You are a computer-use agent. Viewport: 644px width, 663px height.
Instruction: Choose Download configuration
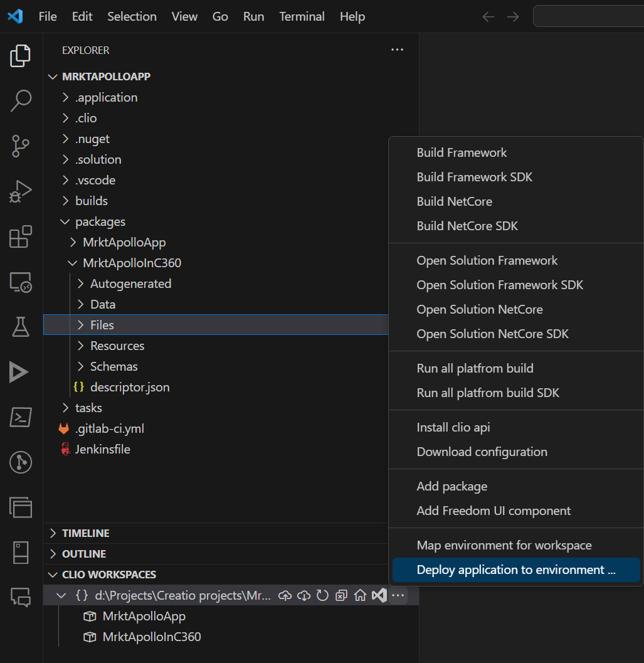tap(516, 452)
